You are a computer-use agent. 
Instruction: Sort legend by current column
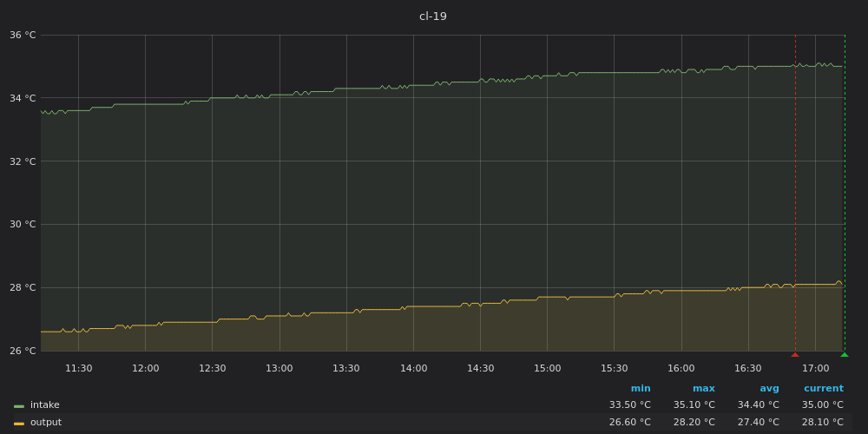[823, 389]
